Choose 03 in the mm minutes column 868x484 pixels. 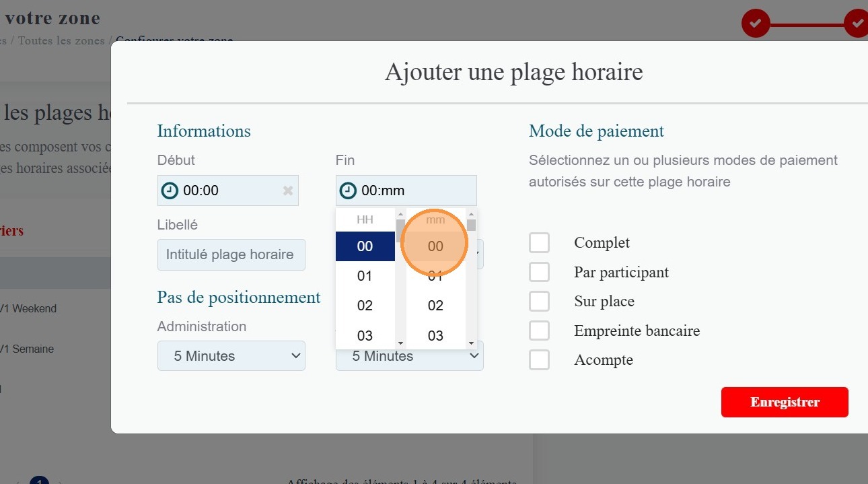coord(435,335)
